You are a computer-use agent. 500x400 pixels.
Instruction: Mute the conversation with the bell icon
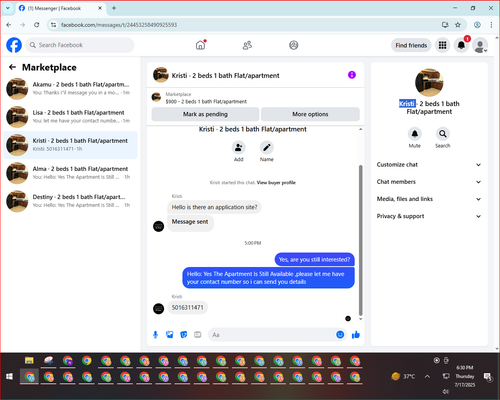pyautogui.click(x=414, y=134)
